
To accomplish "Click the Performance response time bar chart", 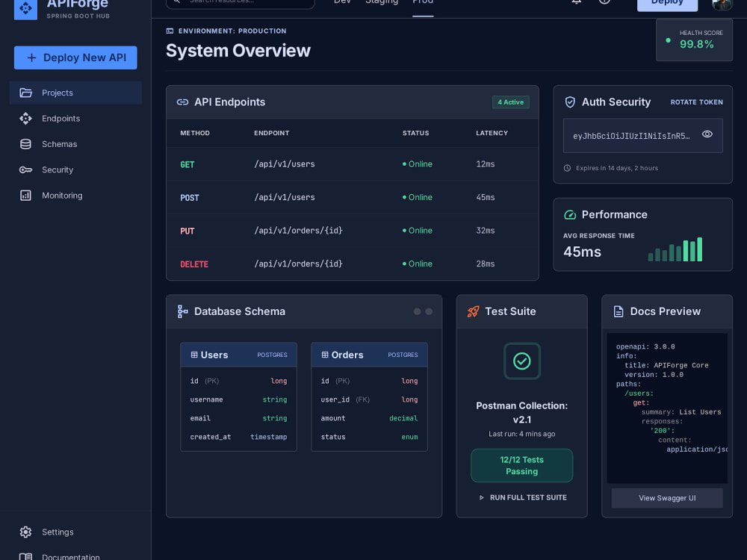I will 675,249.
